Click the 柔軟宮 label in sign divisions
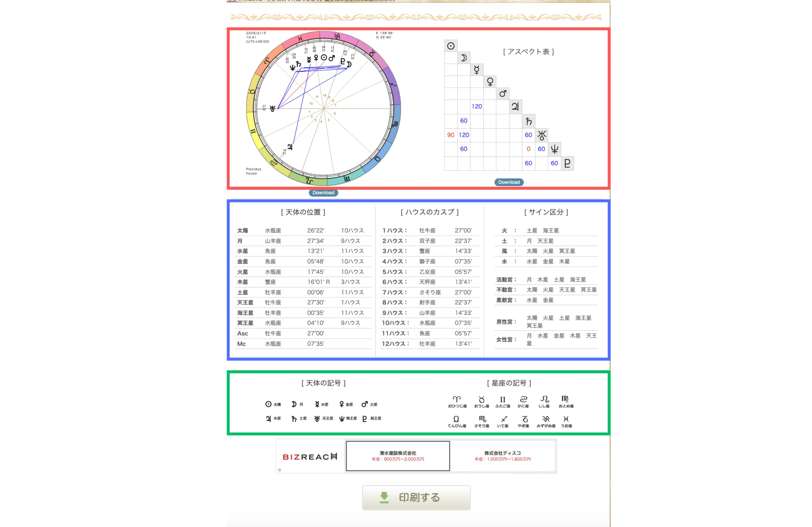Image resolution: width=812 pixels, height=527 pixels. 506,300
